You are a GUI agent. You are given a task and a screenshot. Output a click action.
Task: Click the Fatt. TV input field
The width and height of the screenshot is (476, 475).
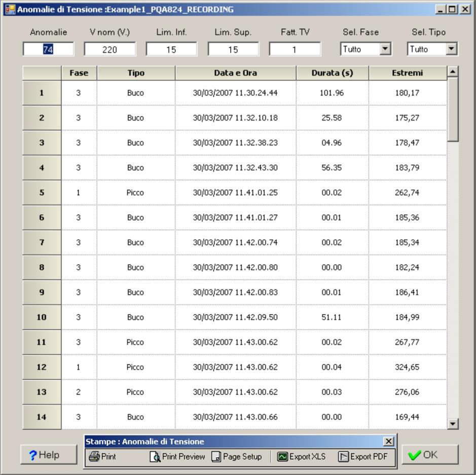tap(295, 50)
